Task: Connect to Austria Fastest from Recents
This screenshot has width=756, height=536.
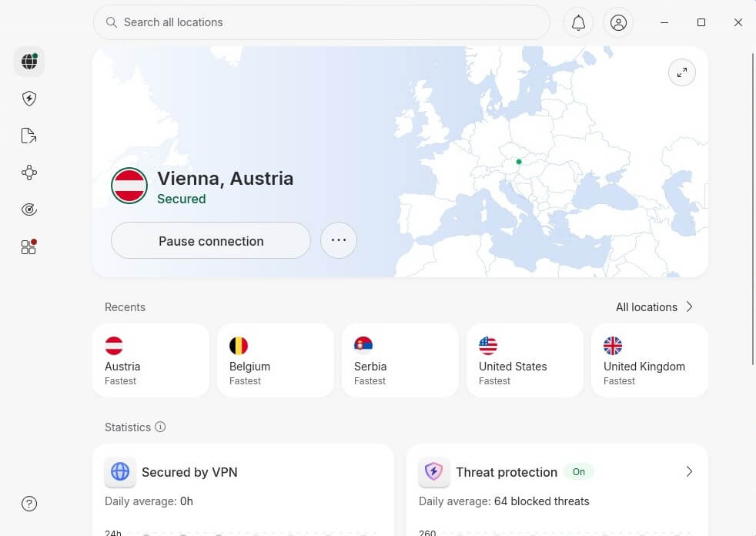Action: 151,360
